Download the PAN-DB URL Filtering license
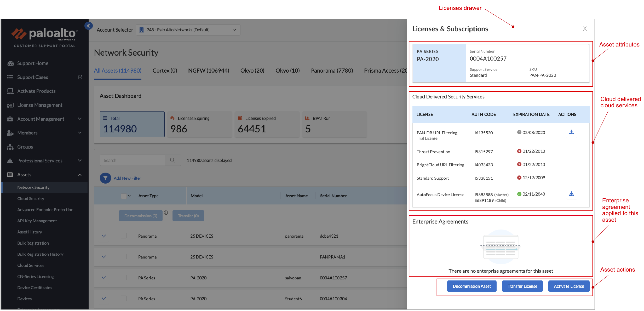 (571, 132)
